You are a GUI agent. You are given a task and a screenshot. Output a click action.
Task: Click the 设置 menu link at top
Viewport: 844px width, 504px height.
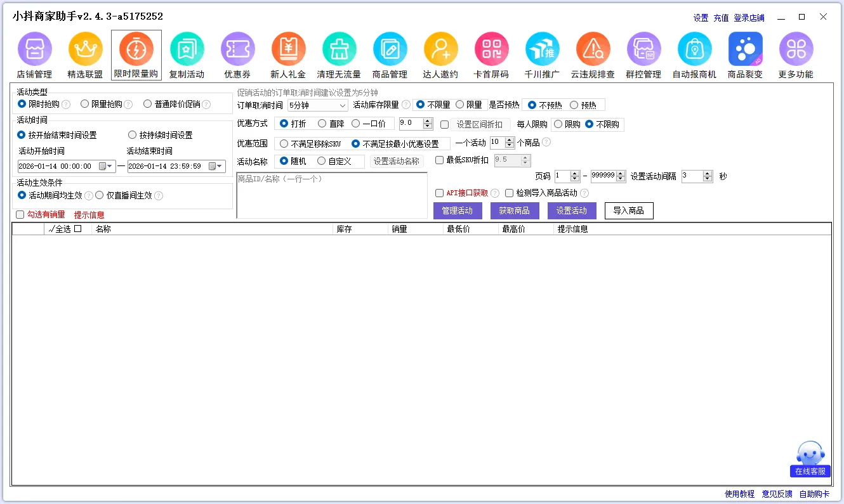(x=701, y=18)
